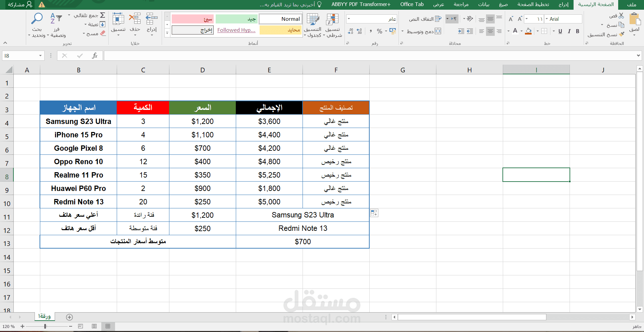Apply the Bad (سيئ) cell style
The height and width of the screenshot is (332, 644).
(x=193, y=19)
